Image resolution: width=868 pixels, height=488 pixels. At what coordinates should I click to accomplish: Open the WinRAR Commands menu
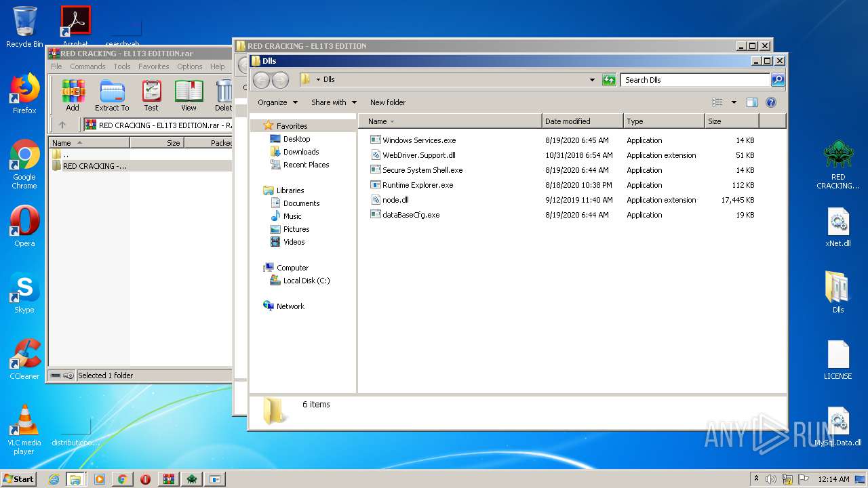click(x=87, y=66)
